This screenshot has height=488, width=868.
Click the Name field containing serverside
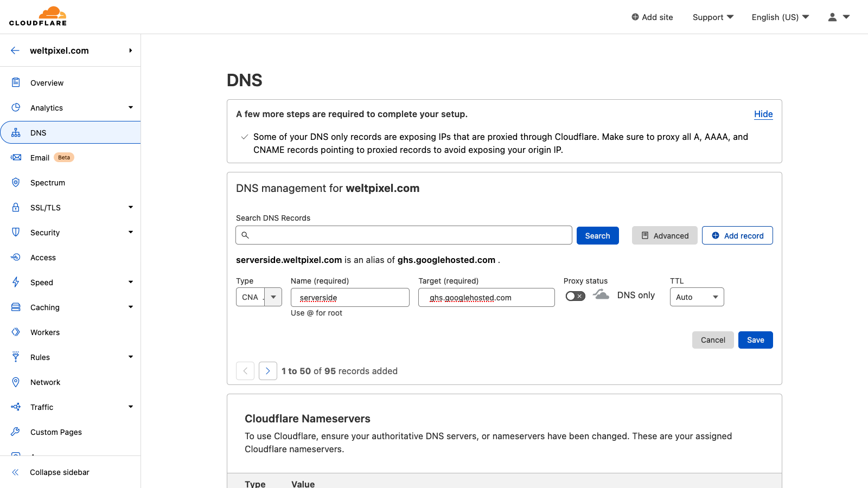(x=350, y=297)
